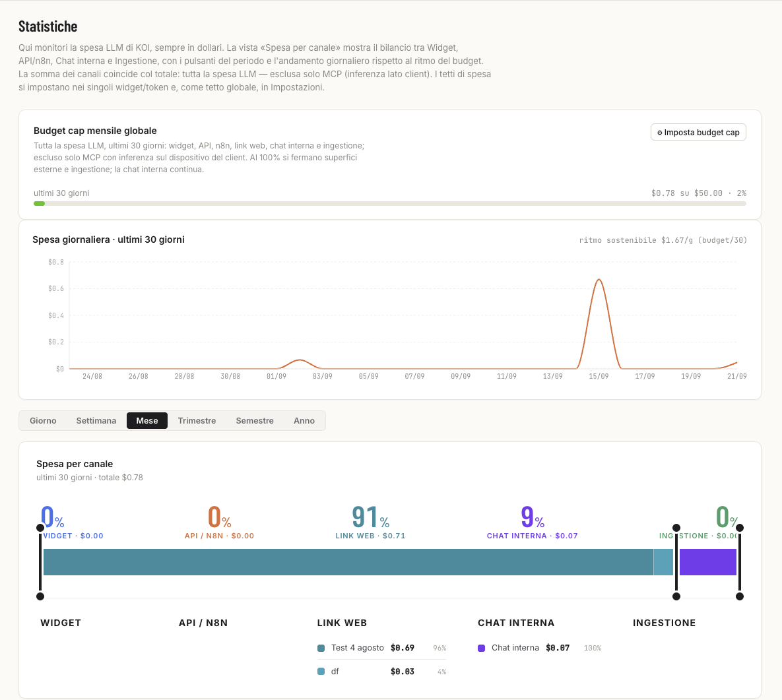Open the Trimestre period view
The image size is (782, 700).
point(197,421)
